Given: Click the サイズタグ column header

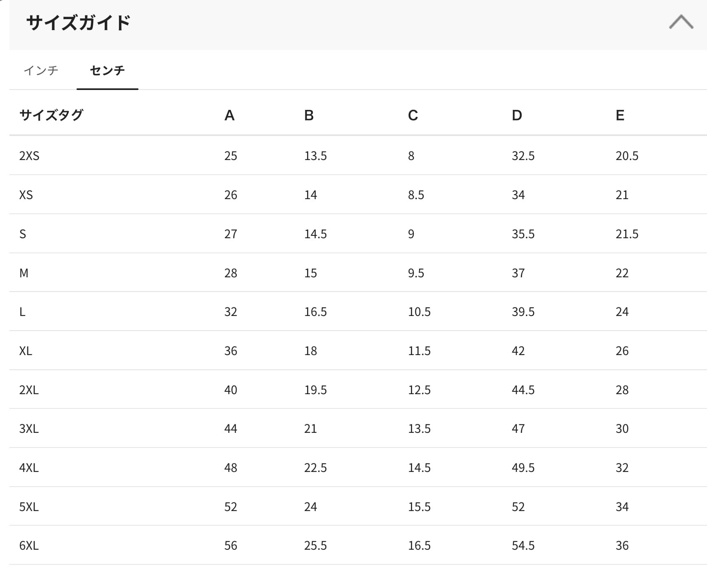Looking at the screenshot, I should pos(51,115).
